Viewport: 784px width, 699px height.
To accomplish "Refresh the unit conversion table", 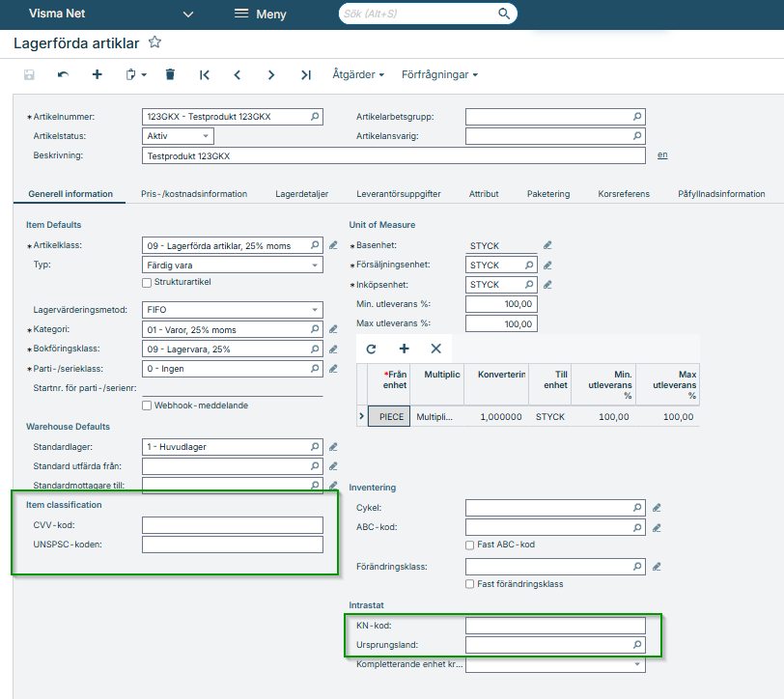I will (x=371, y=349).
